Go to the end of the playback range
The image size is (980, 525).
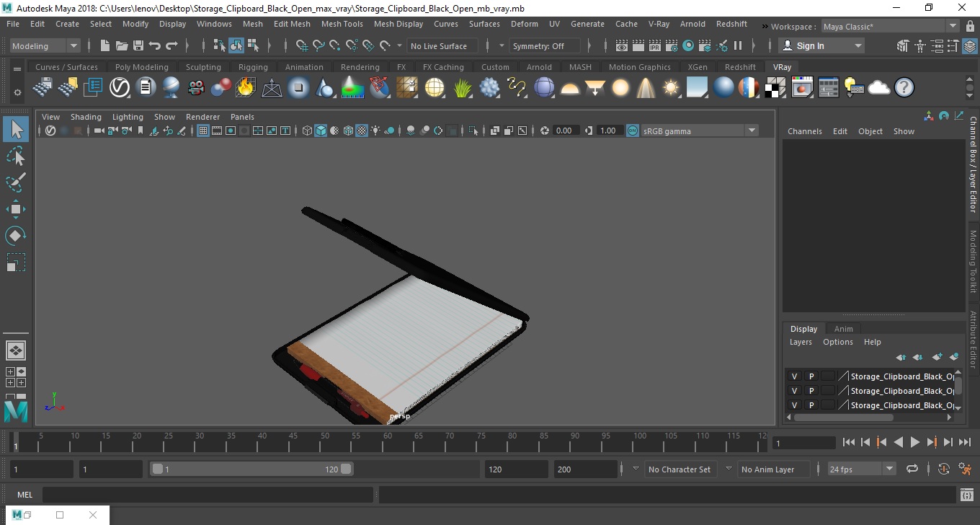[x=965, y=442]
